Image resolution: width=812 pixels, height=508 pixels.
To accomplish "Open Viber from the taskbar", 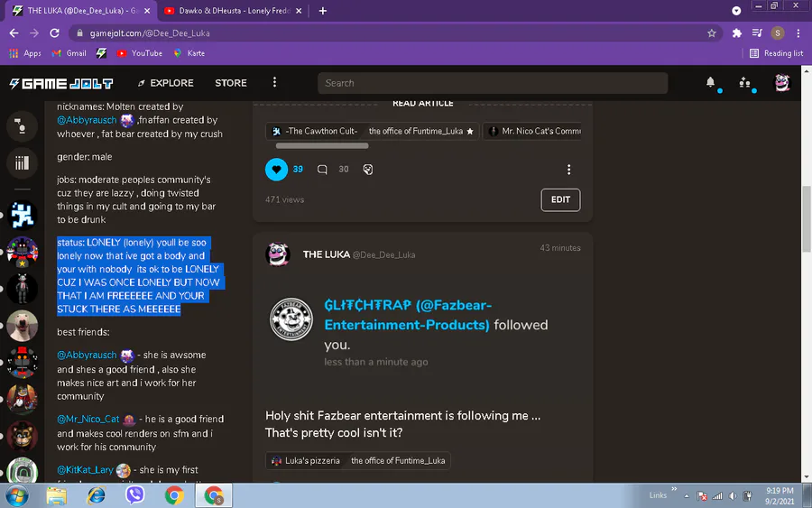I will [x=134, y=495].
